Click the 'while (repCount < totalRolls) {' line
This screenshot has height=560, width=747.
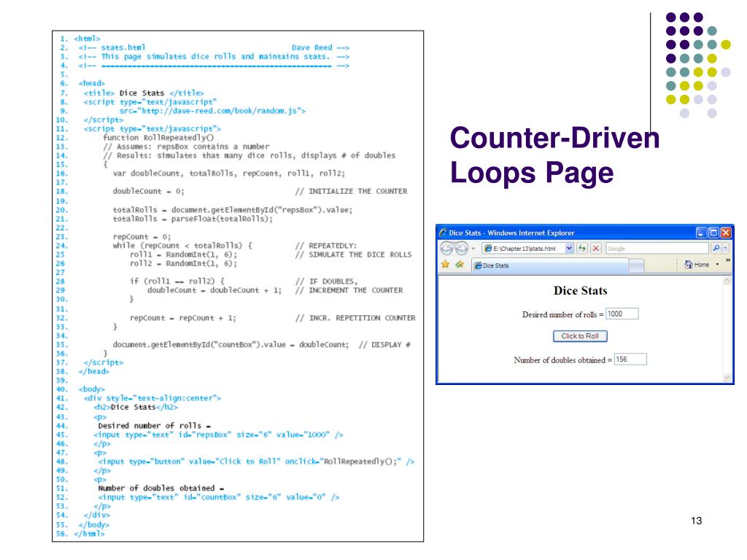(x=182, y=246)
